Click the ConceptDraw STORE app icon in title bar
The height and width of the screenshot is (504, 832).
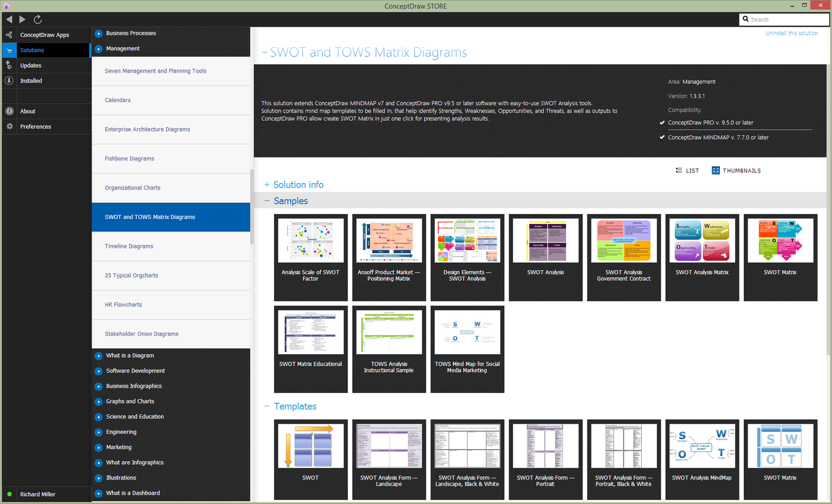pos(6,6)
